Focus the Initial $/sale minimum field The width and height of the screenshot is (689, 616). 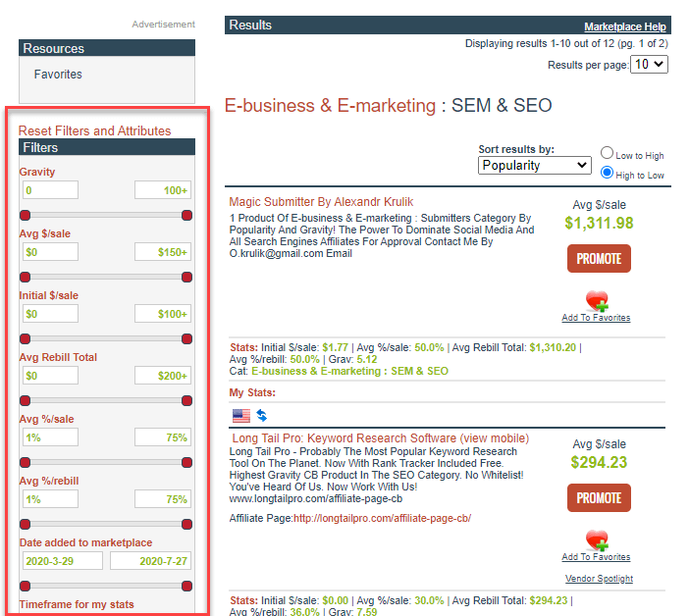[x=50, y=314]
